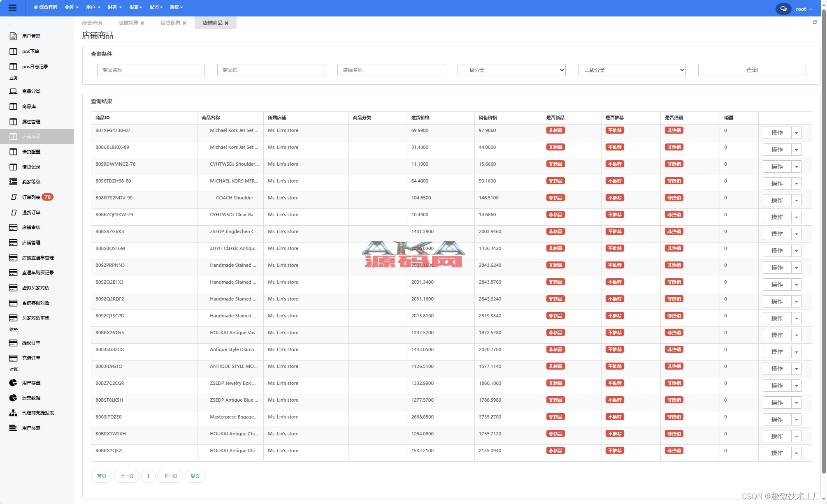This screenshot has height=504, width=827.
Task: Click the 卖家等级 list icon
Action: point(13,182)
